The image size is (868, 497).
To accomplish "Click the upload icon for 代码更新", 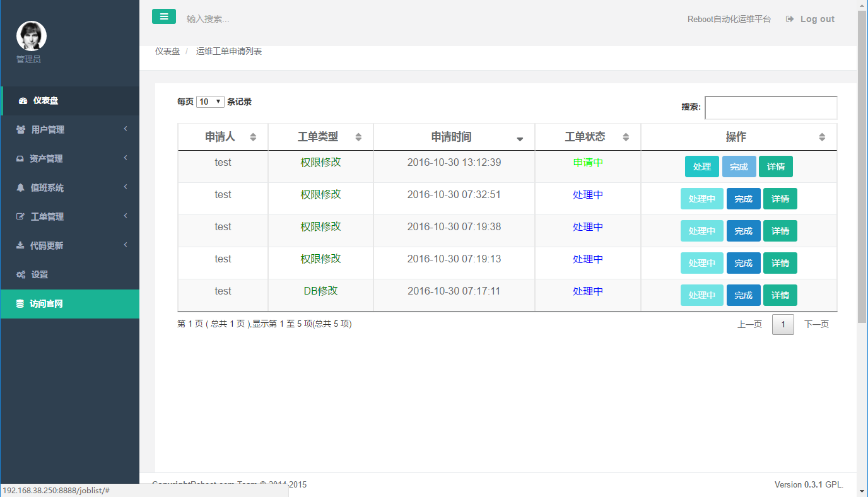I will (20, 245).
